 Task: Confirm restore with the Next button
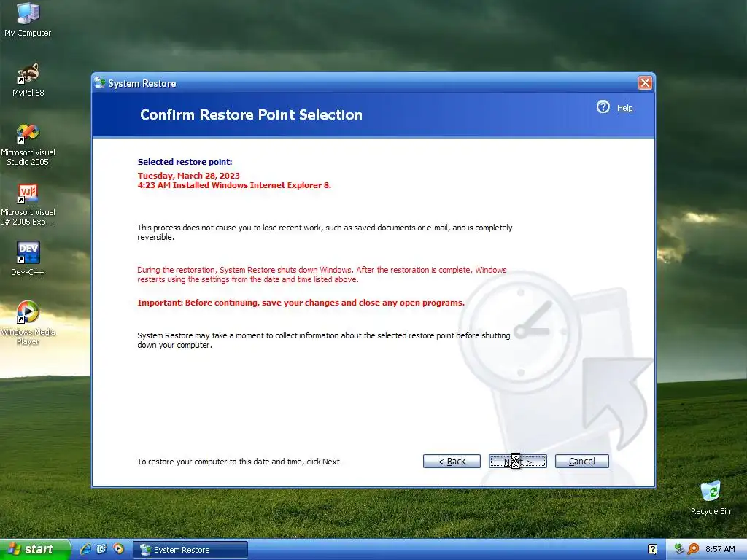[x=517, y=461]
